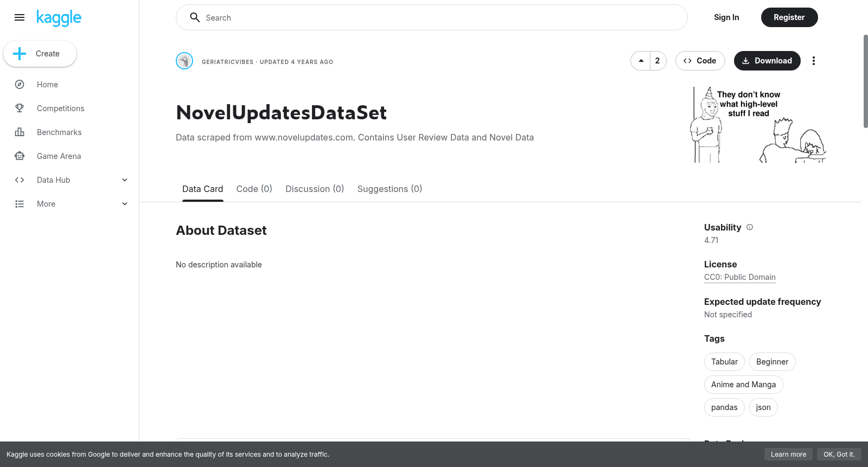Click Learn more in cookie banner
The image size is (868, 467).
[788, 455]
